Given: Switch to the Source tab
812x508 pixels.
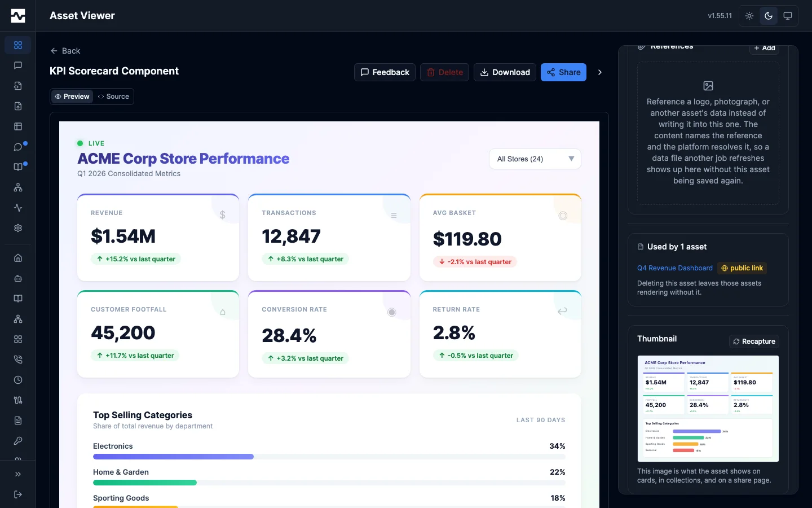Looking at the screenshot, I should click(113, 97).
